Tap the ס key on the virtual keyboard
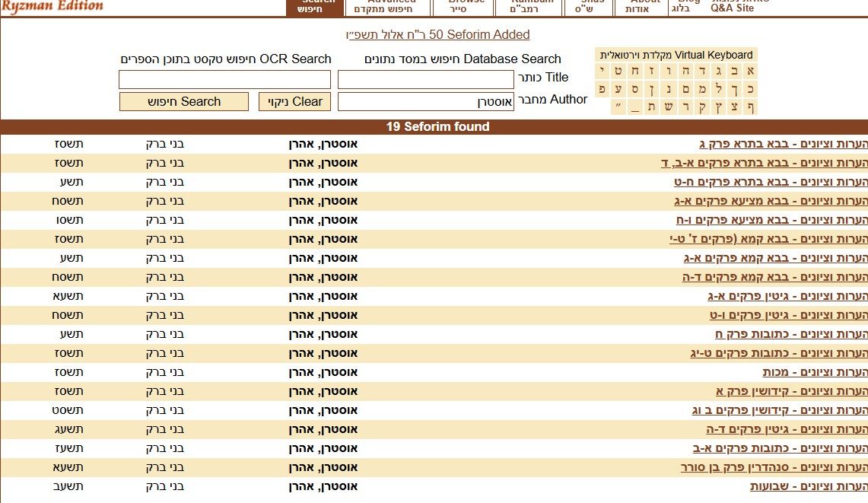Viewport: 868px width, 503px height. click(635, 88)
